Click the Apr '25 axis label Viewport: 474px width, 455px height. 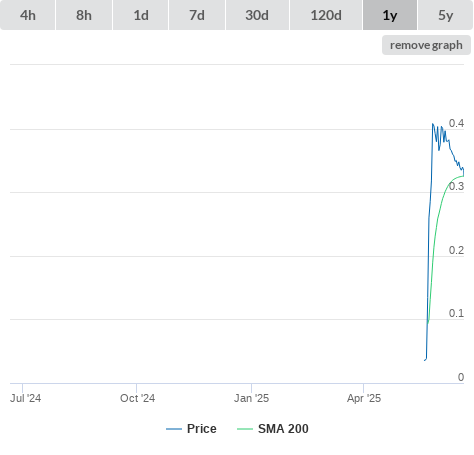[364, 398]
